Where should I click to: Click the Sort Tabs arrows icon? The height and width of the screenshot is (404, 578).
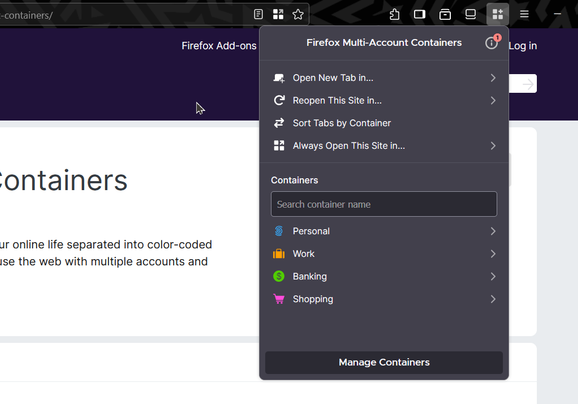pyautogui.click(x=279, y=123)
